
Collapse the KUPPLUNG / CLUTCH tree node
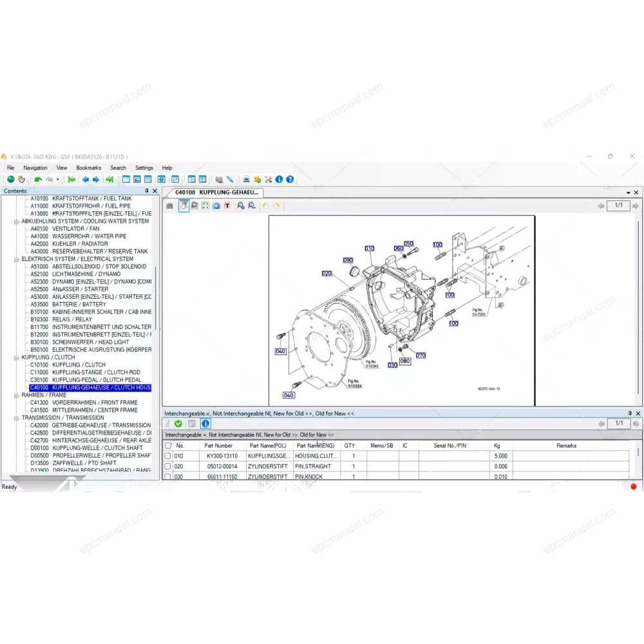pos(17,357)
